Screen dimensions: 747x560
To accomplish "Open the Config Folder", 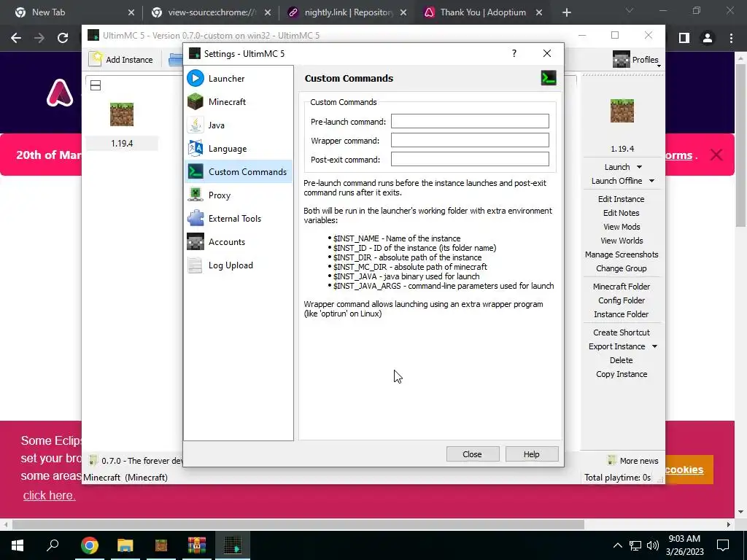I will coord(622,300).
